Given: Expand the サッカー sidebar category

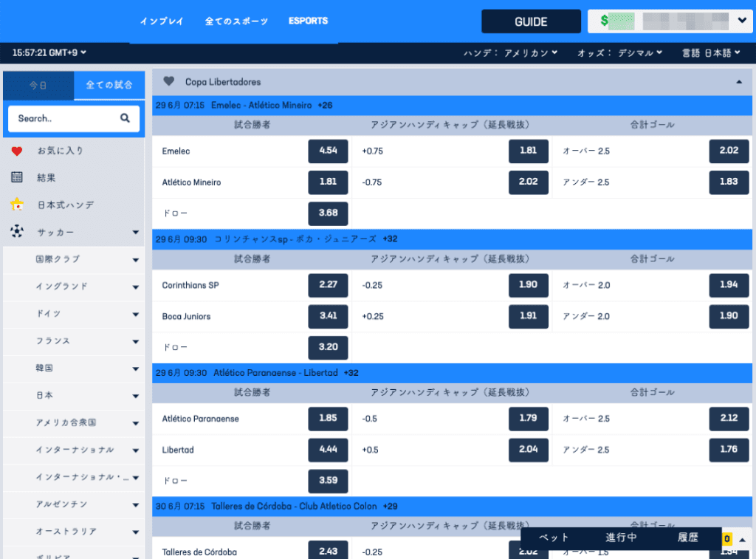Looking at the screenshot, I should 136,233.
